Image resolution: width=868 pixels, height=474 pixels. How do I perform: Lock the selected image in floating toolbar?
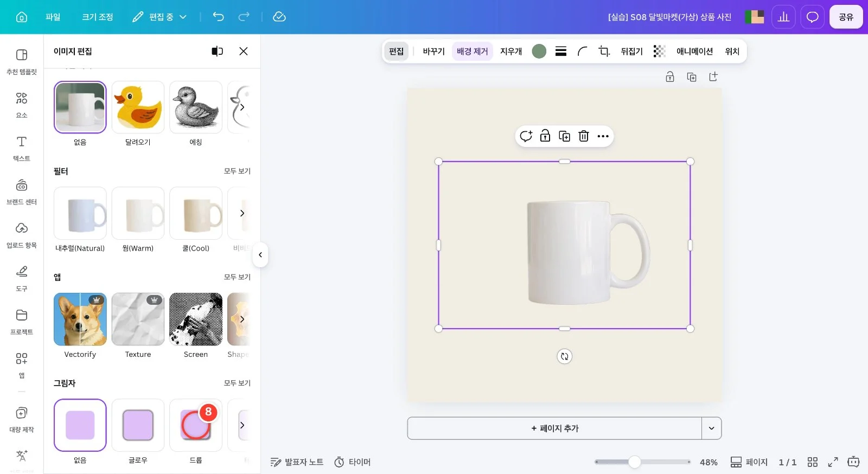pyautogui.click(x=545, y=136)
